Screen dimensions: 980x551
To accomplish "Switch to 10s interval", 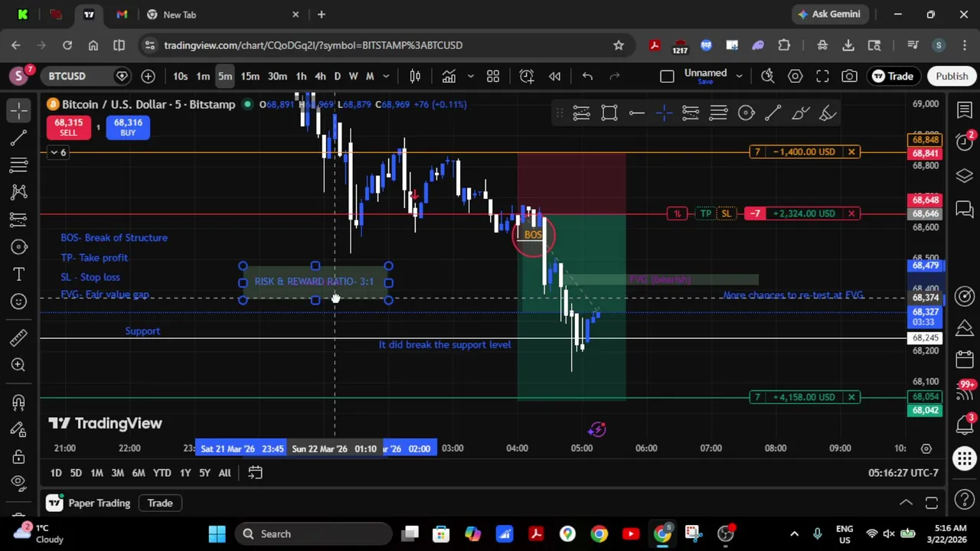I will click(x=180, y=76).
